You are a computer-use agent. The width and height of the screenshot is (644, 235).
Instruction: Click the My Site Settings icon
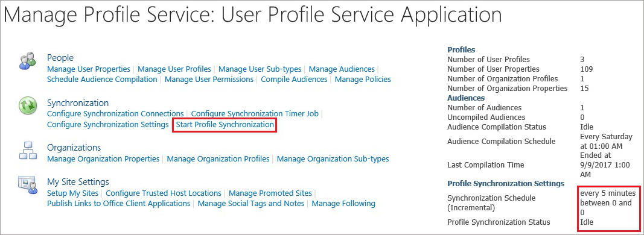(28, 185)
